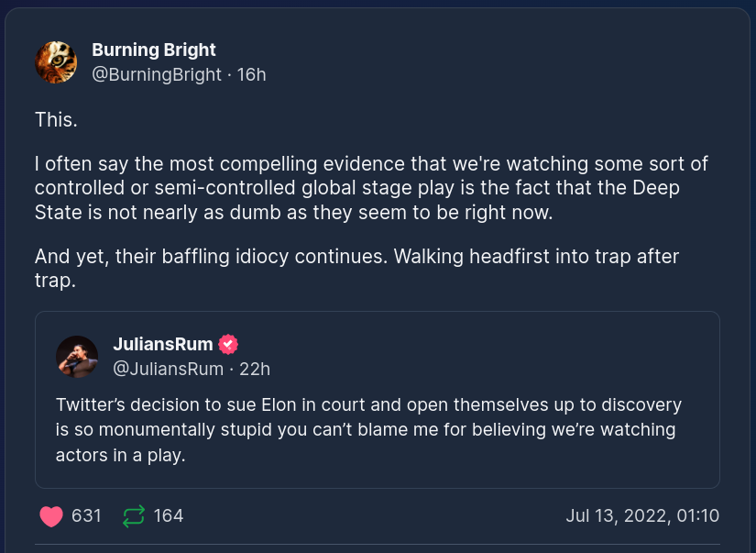Click the heart like icon
The width and height of the screenshot is (756, 553).
point(51,516)
